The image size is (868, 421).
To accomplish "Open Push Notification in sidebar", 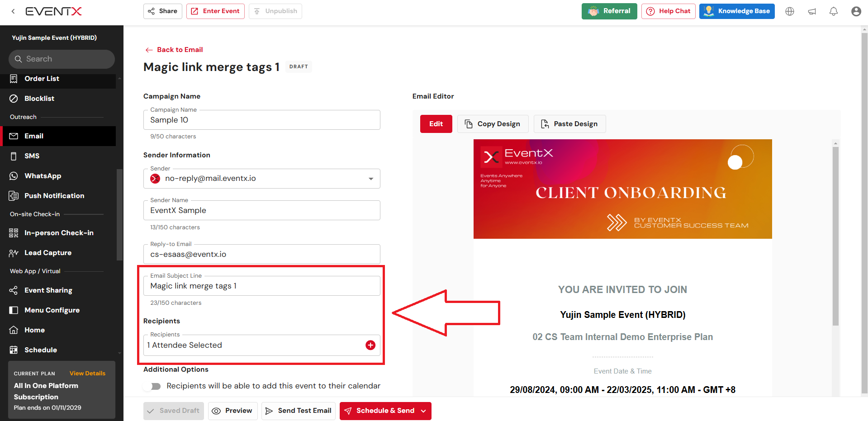I will [59, 196].
